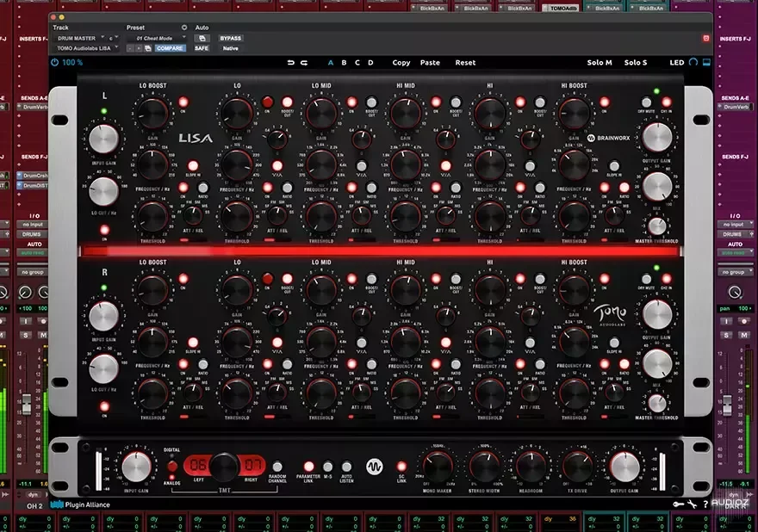
Task: Open the 'no input' selector on left track
Action: click(x=33, y=224)
